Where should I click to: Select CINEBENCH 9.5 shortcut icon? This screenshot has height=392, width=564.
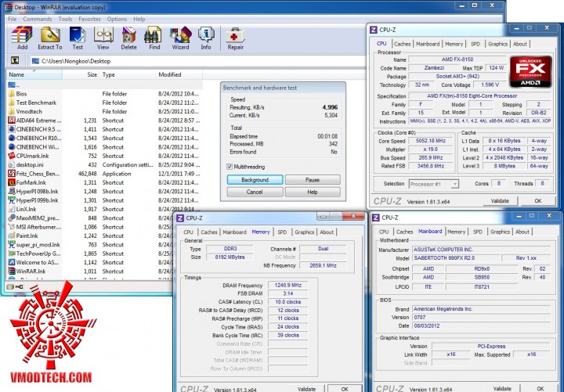tap(12, 129)
